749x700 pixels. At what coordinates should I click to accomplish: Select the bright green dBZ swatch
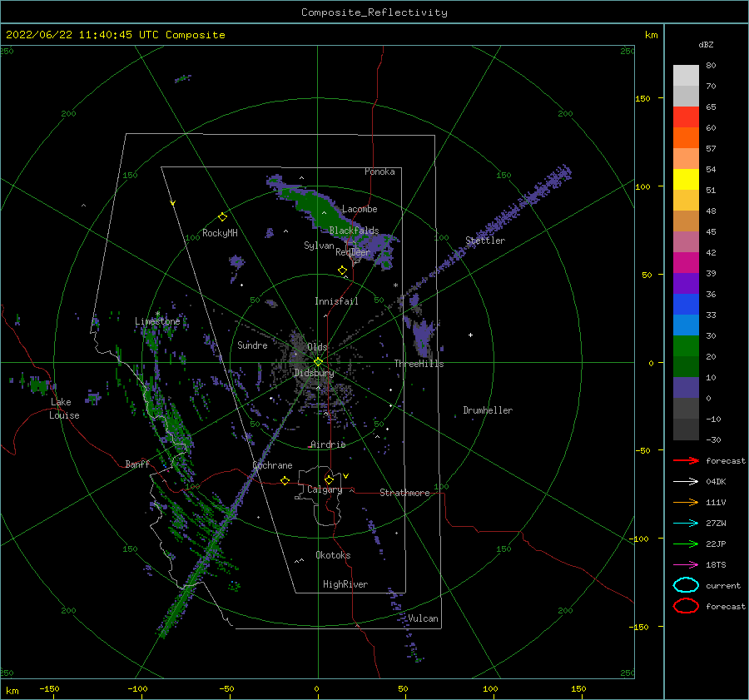(686, 345)
